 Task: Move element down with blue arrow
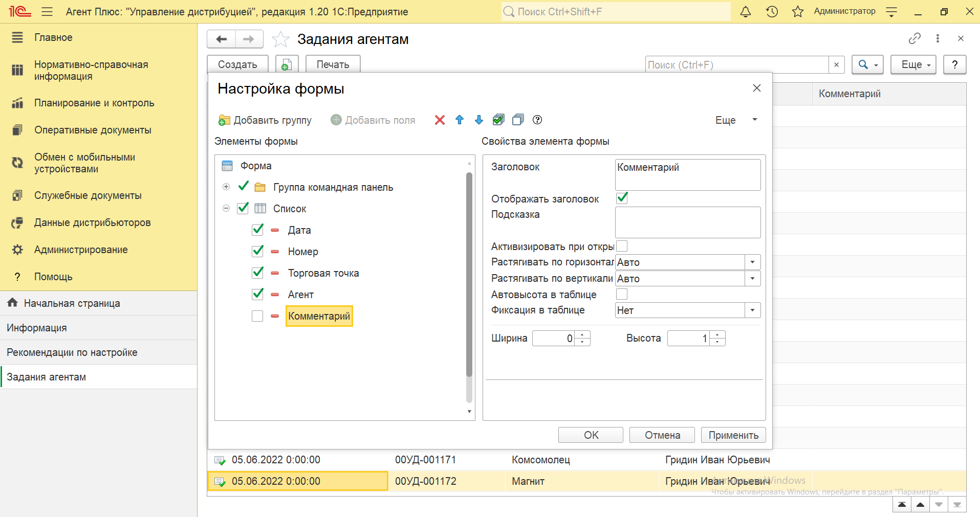(x=479, y=120)
